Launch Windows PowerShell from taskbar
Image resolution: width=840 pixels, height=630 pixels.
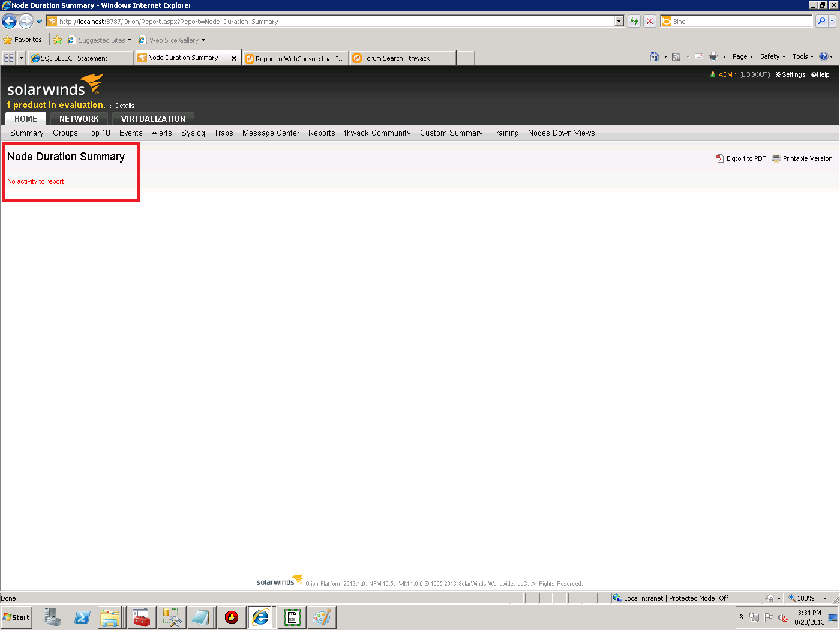click(x=82, y=617)
